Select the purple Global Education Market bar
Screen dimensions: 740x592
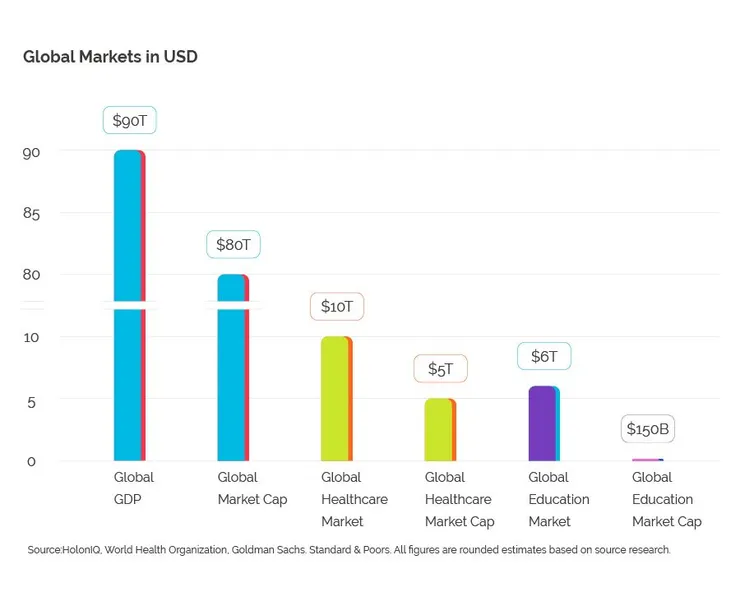(542, 423)
